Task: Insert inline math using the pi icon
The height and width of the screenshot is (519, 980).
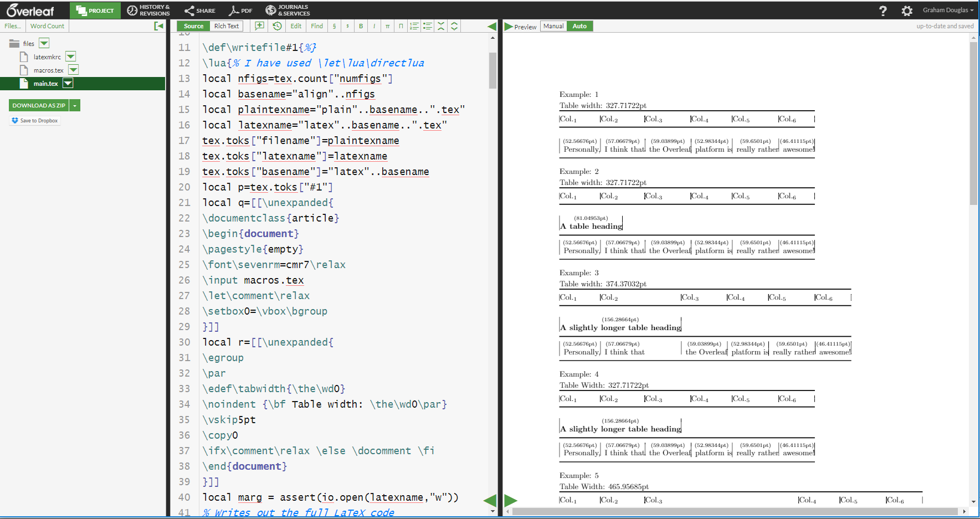Action: pyautogui.click(x=387, y=26)
